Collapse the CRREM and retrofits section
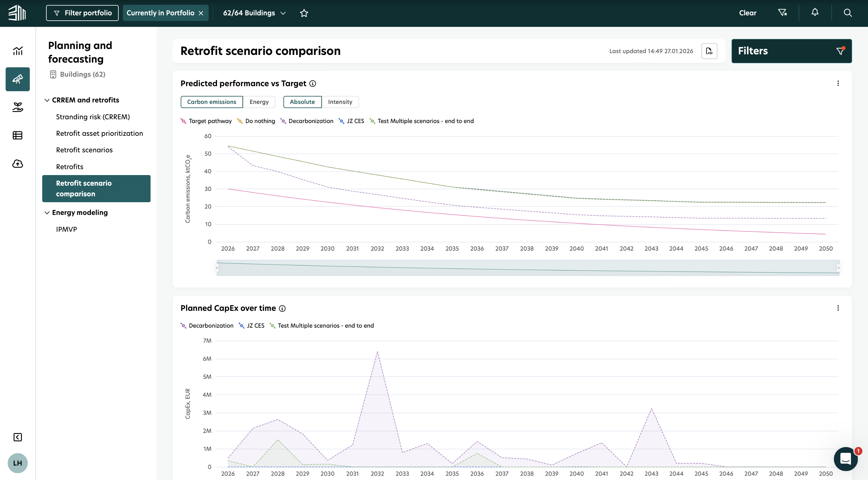This screenshot has height=480, width=868. coord(47,100)
